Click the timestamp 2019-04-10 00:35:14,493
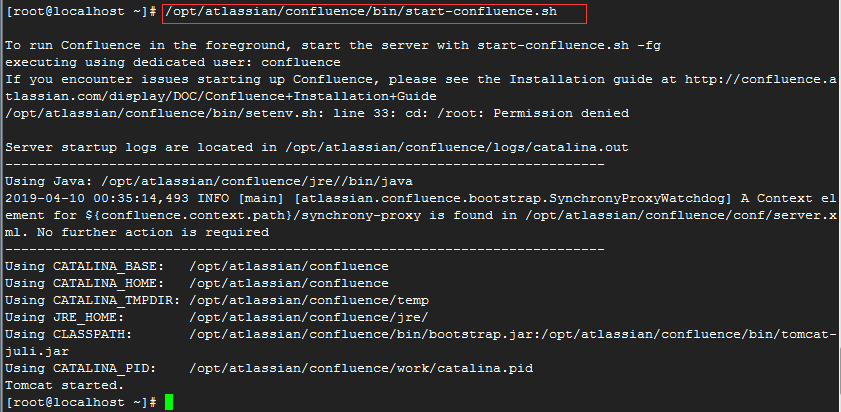This screenshot has width=841, height=412. pyautogui.click(x=97, y=198)
